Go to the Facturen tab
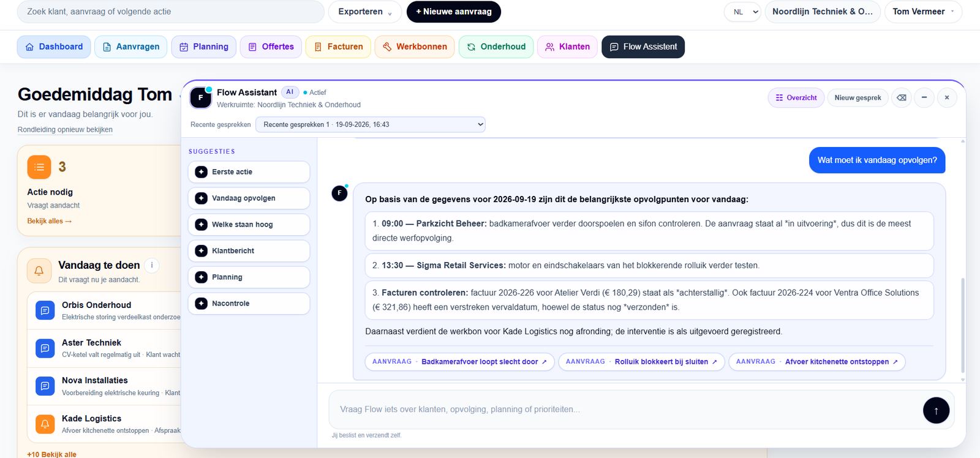This screenshot has width=980, height=458. coord(338,47)
